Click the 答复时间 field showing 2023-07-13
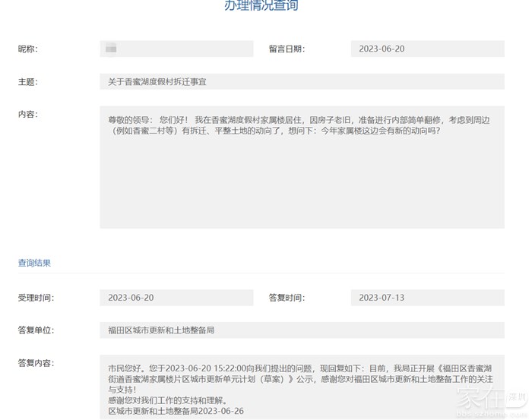 point(427,298)
